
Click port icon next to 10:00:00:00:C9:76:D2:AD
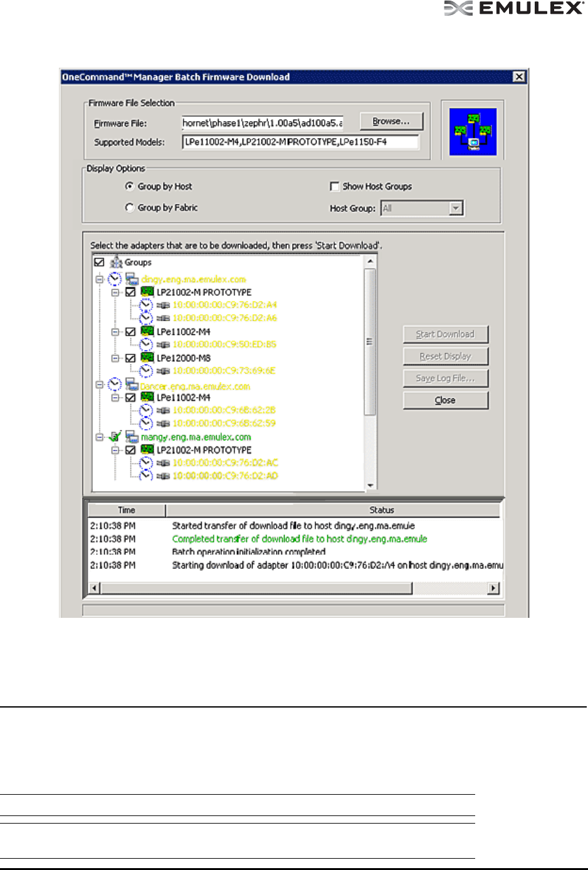click(163, 477)
